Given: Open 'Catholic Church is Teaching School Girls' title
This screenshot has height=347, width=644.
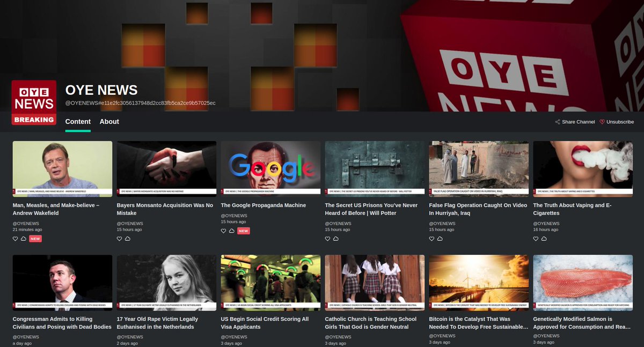Looking at the screenshot, I should point(371,323).
